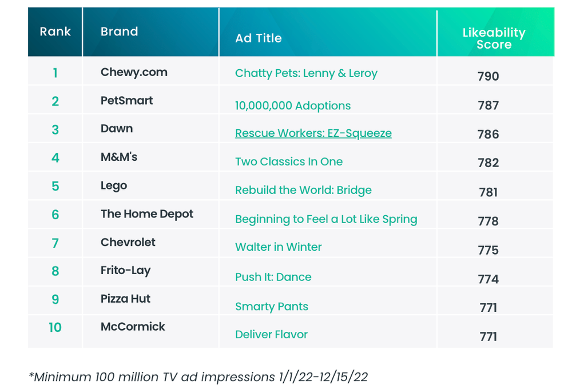Image resolution: width=572 pixels, height=392 pixels.
Task: Open the Chatty Pets: Lenny & Leroy link
Action: pyautogui.click(x=306, y=73)
